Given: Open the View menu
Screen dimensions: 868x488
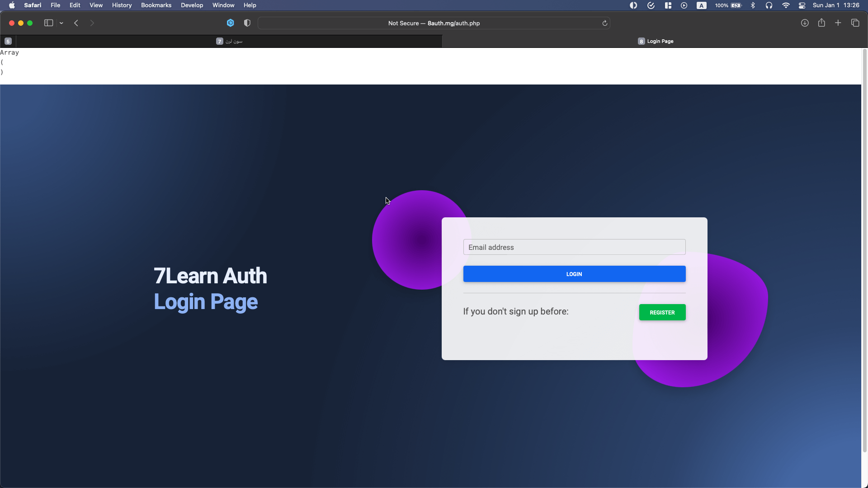Looking at the screenshot, I should (96, 5).
